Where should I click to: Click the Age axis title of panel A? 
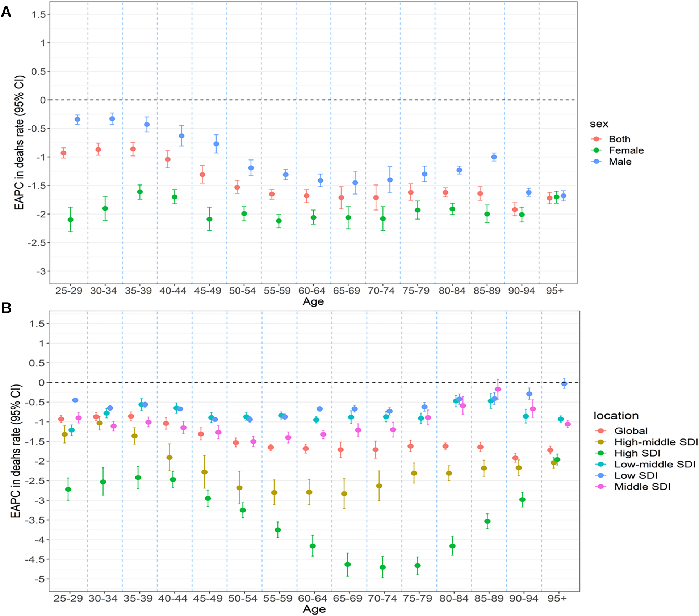[x=313, y=301]
